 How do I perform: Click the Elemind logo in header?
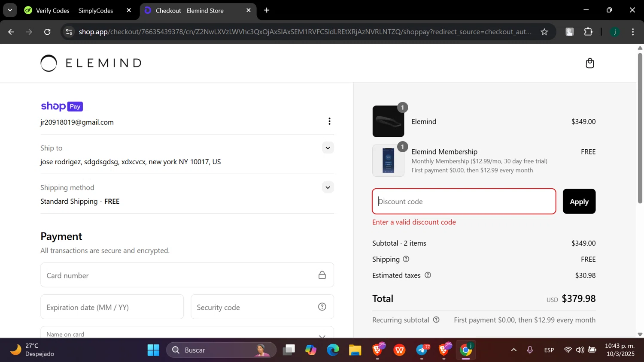(91, 63)
